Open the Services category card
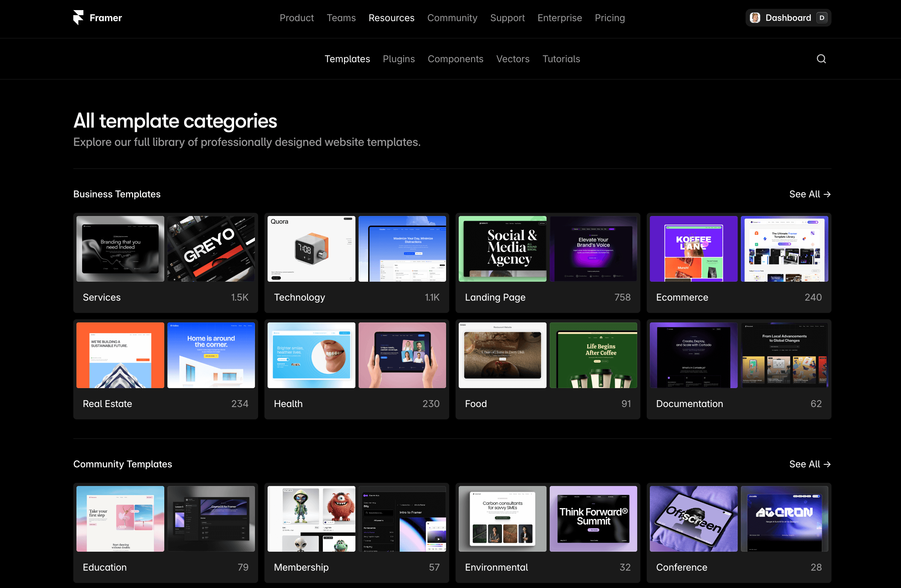901x588 pixels. [166, 297]
